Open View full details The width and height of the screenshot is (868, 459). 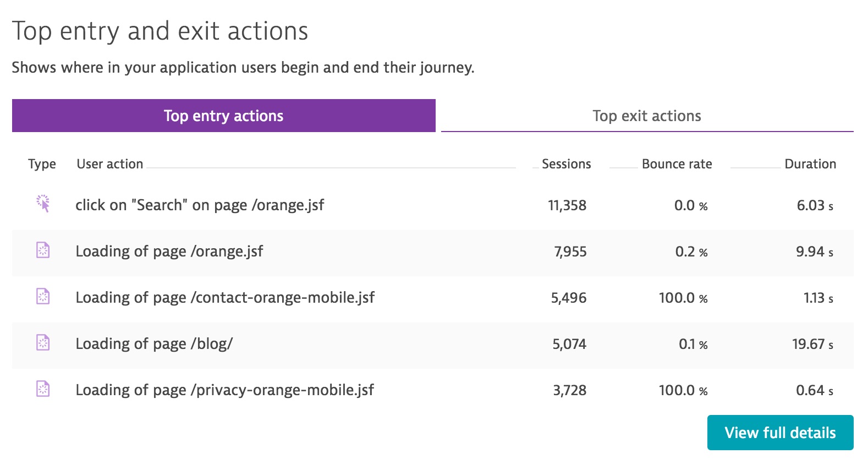780,433
